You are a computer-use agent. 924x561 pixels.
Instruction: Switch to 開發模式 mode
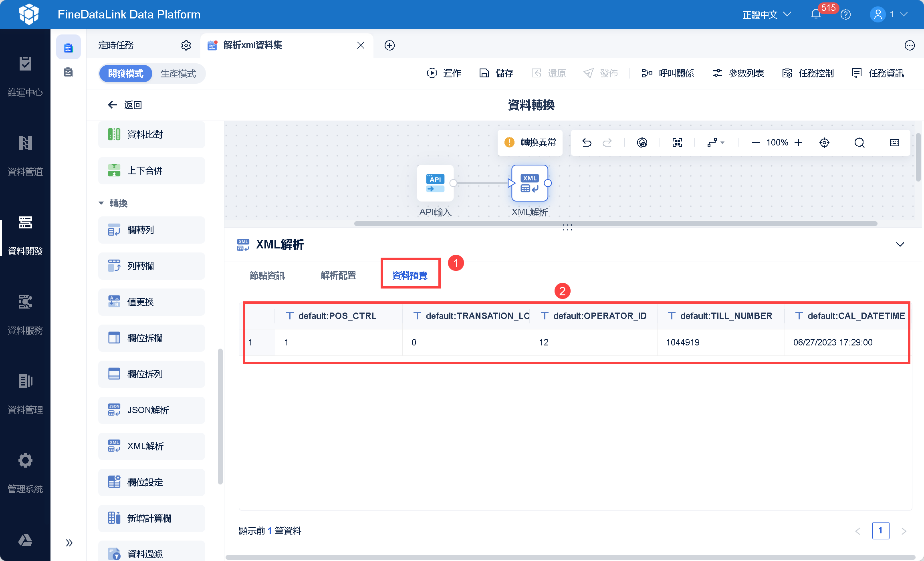125,74
